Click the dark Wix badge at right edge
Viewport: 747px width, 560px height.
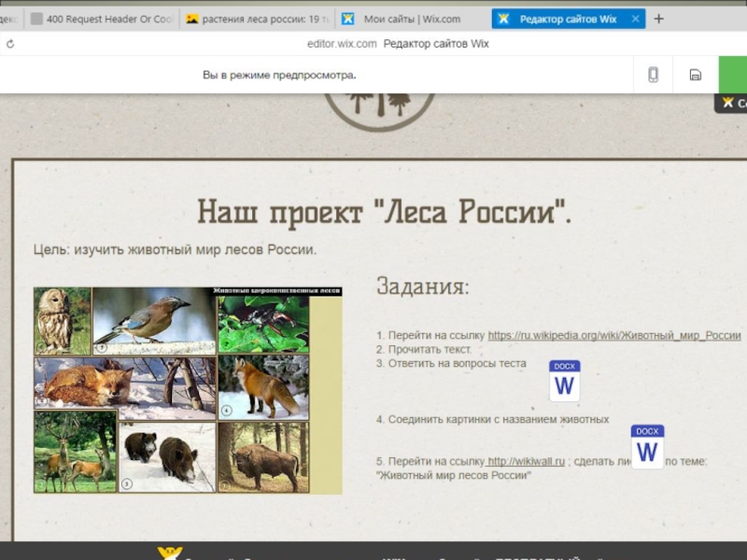(731, 104)
